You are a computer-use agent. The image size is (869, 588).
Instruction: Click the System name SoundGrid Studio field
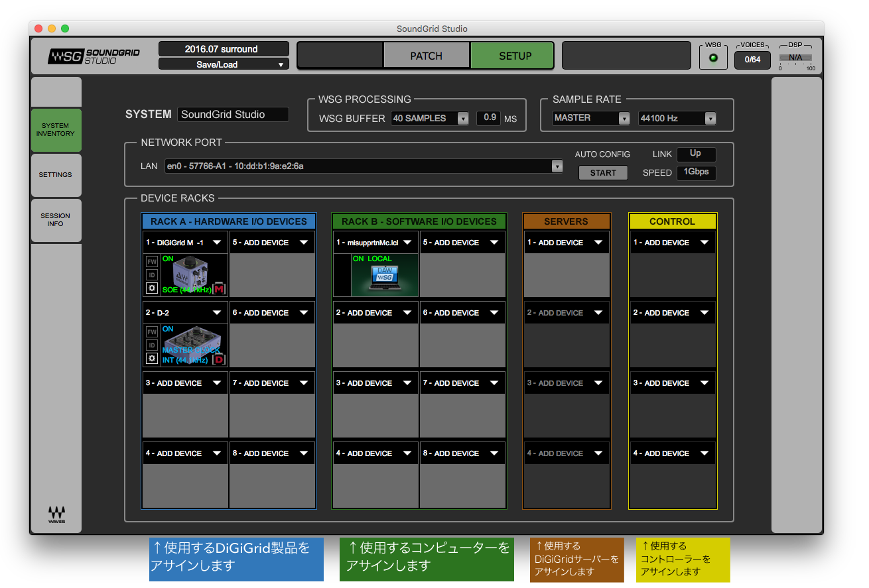click(x=233, y=115)
